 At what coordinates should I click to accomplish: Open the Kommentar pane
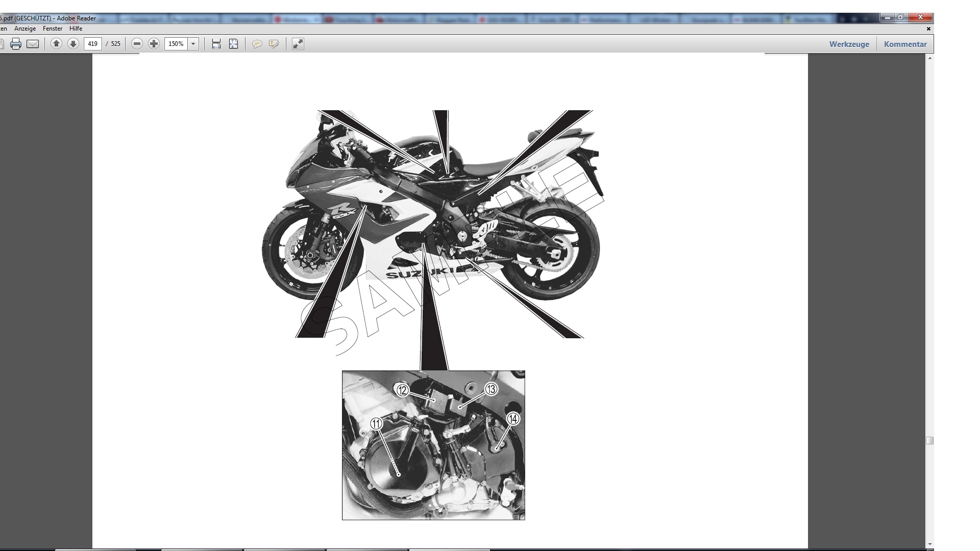[x=905, y=44]
